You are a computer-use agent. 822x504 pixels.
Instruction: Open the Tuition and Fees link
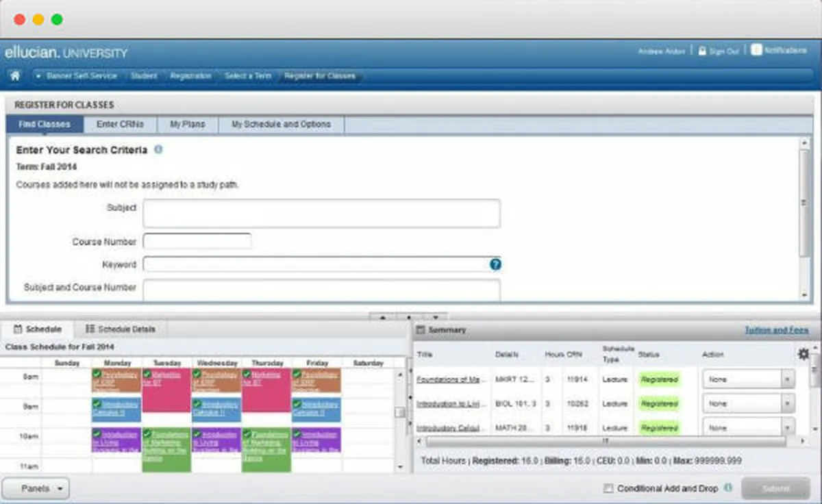[777, 330]
